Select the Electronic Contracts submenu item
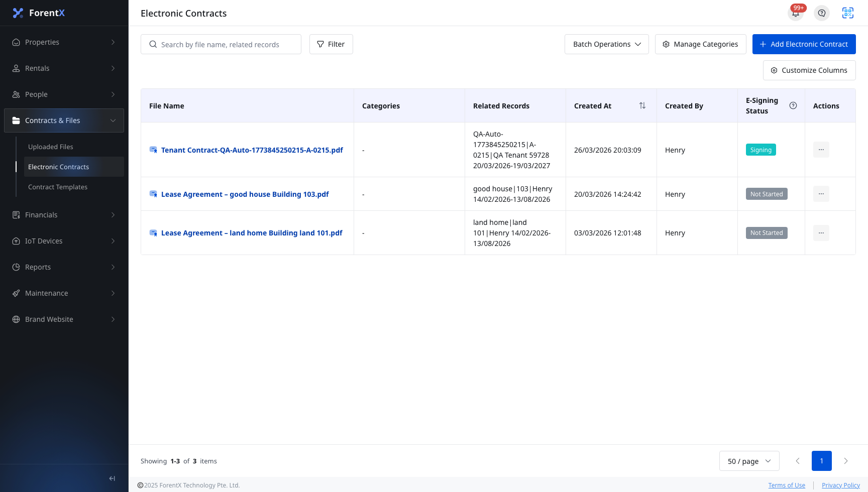 pyautogui.click(x=74, y=167)
